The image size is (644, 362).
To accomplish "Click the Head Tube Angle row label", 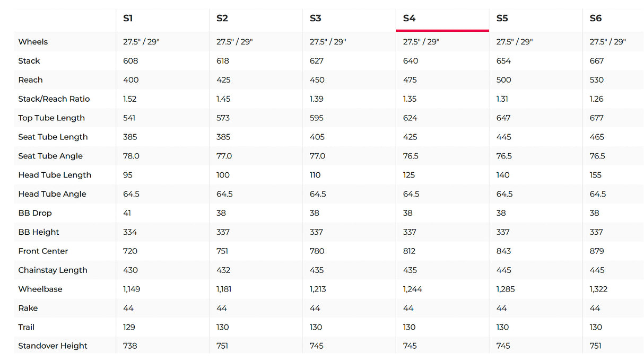I will coord(52,194).
